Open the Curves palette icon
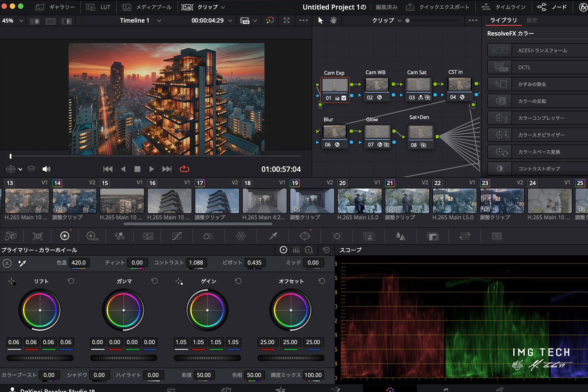 (177, 236)
